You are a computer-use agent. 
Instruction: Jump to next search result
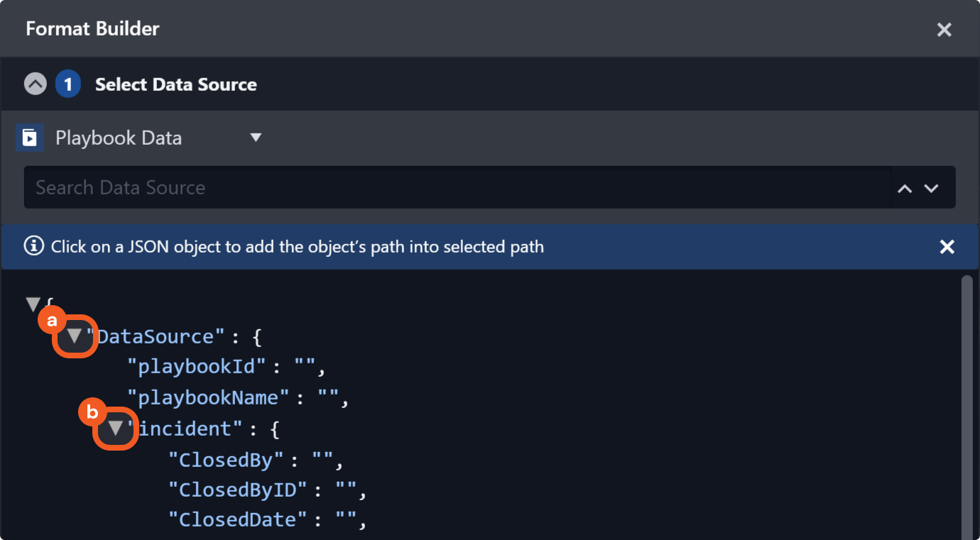pyautogui.click(x=931, y=189)
